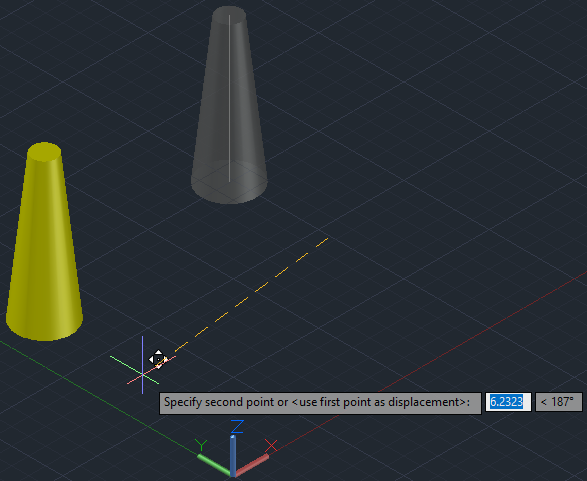Click the angle field showing < 187°

pos(559,402)
